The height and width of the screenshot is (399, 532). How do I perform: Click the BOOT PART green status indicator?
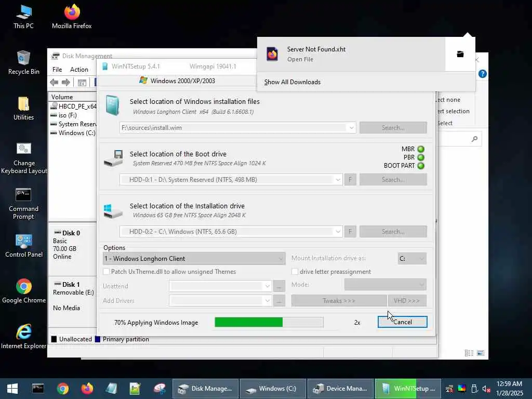click(x=421, y=166)
